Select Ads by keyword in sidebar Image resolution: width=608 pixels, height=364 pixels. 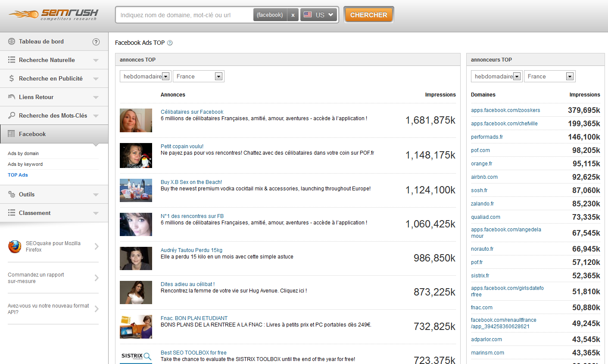click(25, 164)
